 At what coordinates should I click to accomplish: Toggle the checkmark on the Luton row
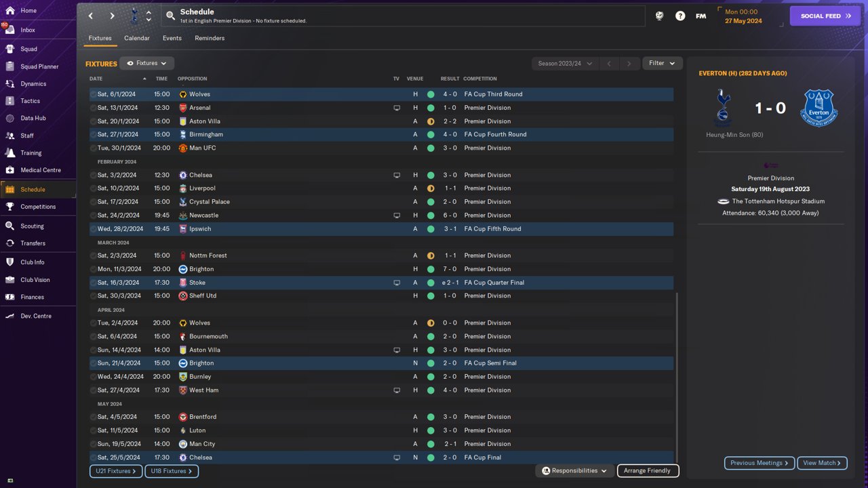93,430
